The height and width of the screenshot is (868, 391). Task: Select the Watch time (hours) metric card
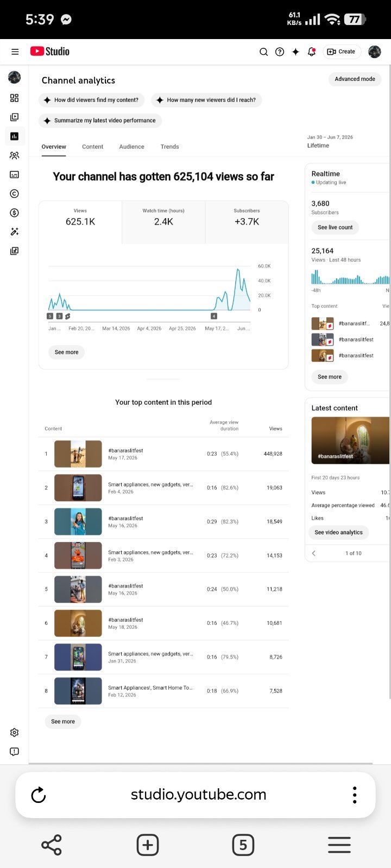(x=163, y=222)
